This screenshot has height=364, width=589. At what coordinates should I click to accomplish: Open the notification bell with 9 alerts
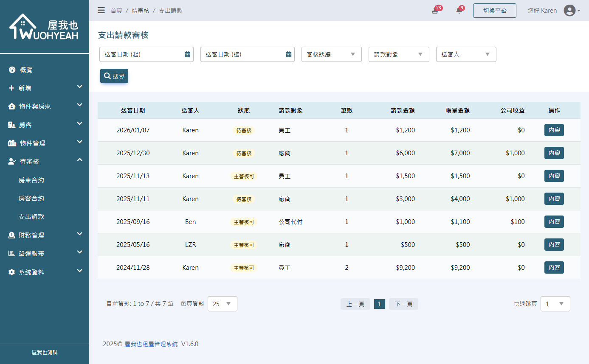point(459,10)
